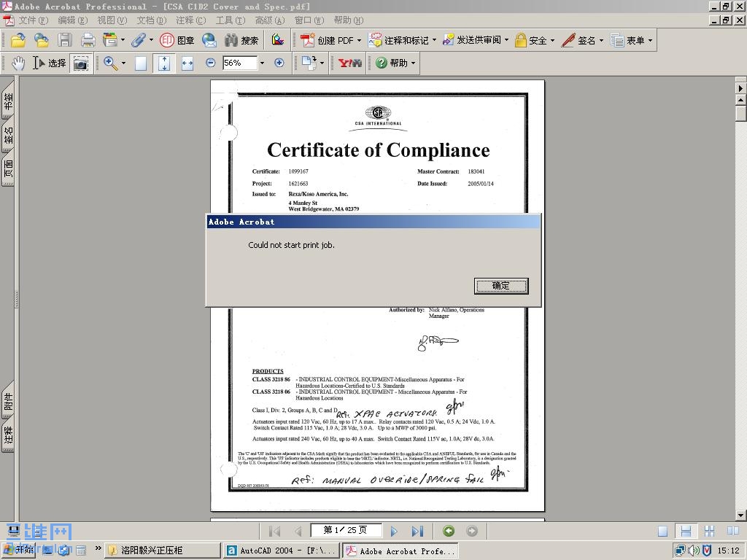Screen dimensions: 747x560
Task: Go to last page
Action: pos(417,531)
